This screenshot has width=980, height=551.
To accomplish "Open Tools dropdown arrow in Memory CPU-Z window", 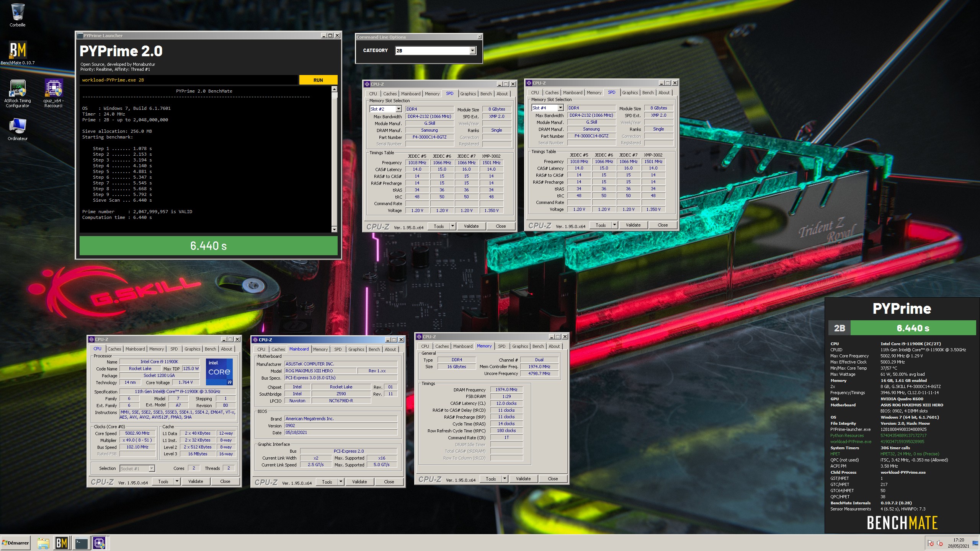I will (505, 479).
